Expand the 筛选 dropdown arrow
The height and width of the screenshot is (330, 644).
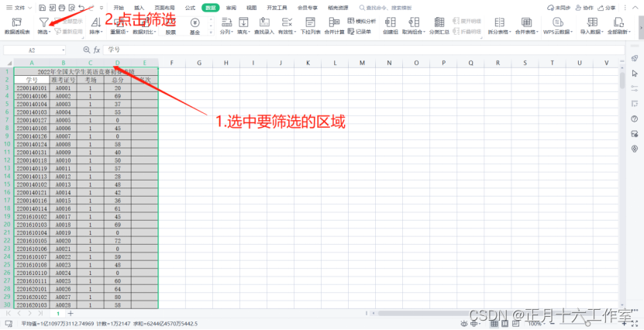(x=50, y=32)
